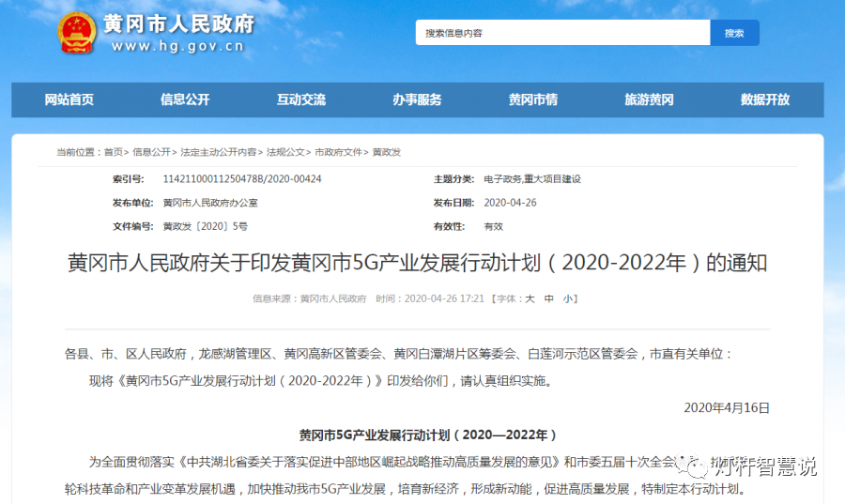Open the 旅游黄冈 menu item
Screen dimensions: 845x504
(x=649, y=99)
